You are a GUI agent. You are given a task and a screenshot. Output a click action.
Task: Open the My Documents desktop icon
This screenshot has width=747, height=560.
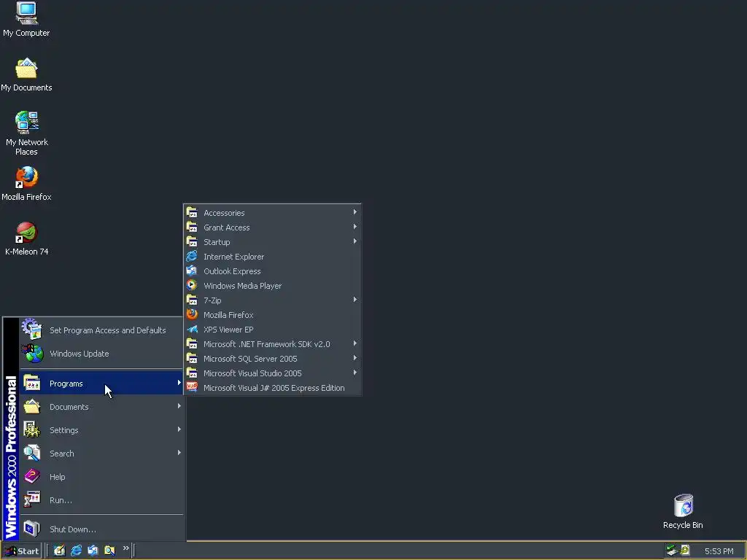coord(26,74)
